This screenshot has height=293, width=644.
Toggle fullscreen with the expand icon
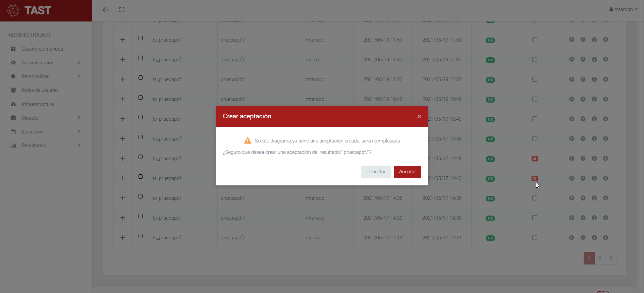coord(122,10)
